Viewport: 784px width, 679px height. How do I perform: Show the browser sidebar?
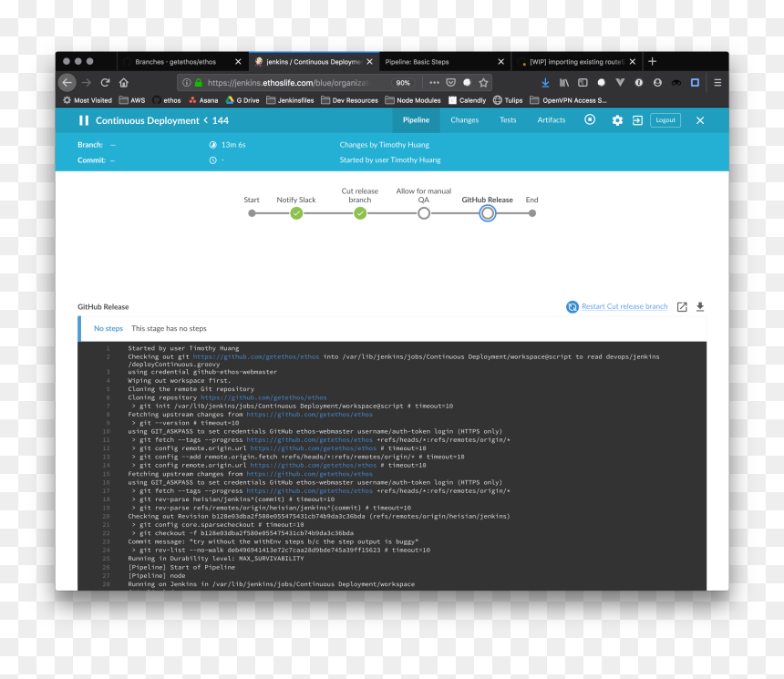[583, 83]
